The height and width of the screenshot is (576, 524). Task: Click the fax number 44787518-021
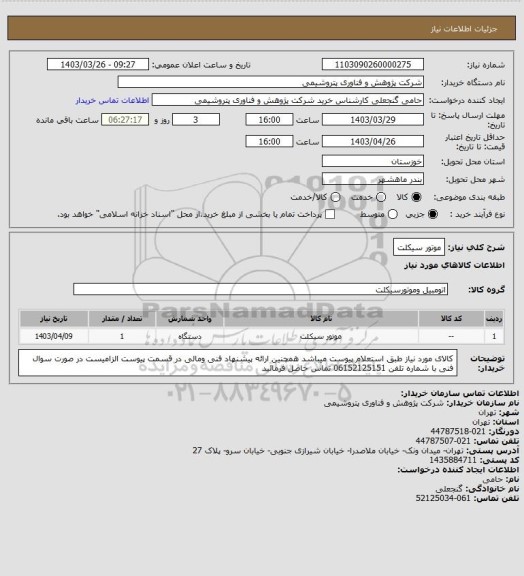point(458,431)
